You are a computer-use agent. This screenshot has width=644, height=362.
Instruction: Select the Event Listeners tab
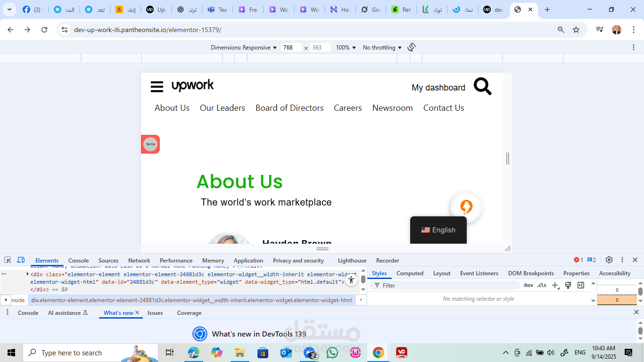coord(479,273)
